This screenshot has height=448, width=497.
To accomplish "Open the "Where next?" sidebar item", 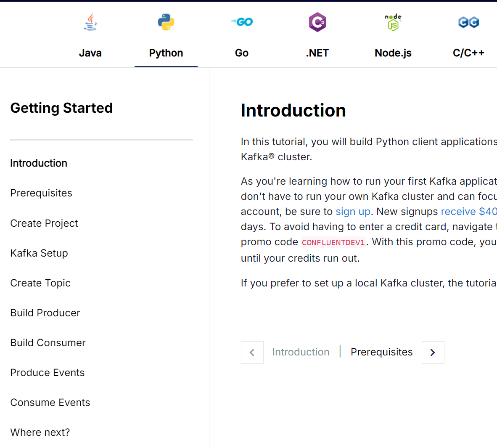I will 40,432.
